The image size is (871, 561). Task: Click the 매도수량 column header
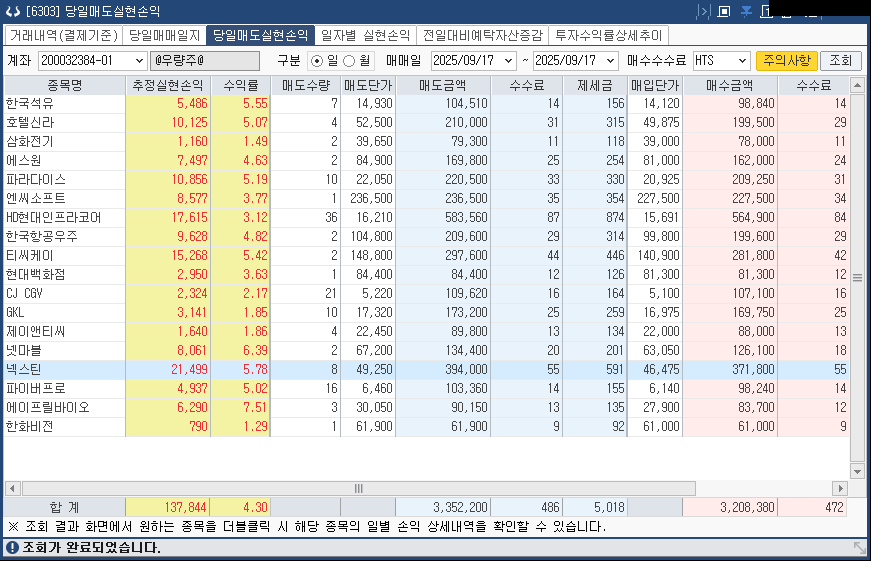pos(306,86)
